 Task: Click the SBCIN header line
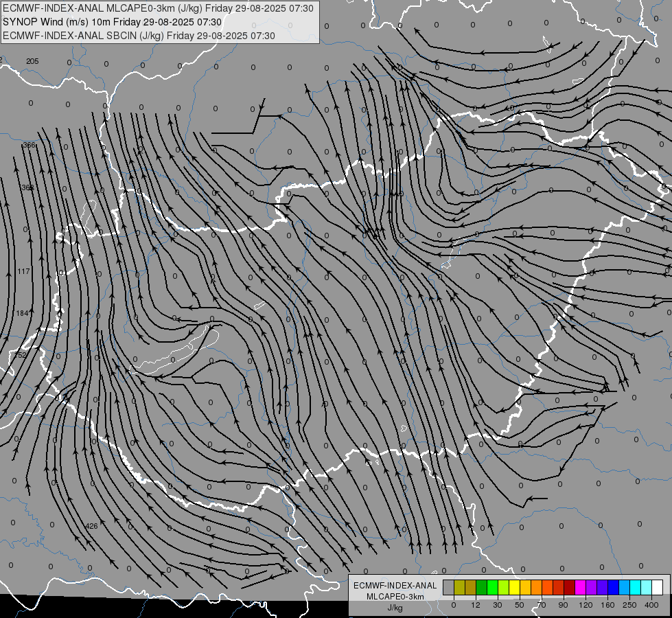[139, 36]
